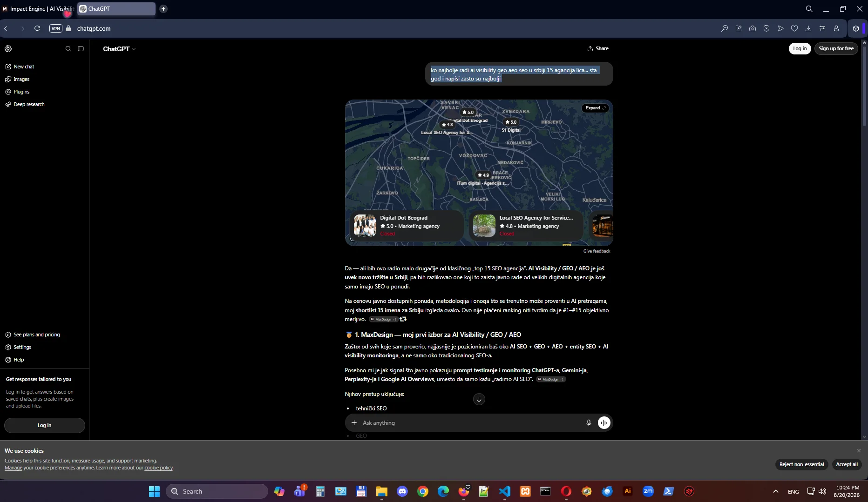Screen dimensions: 868x502
Task: Click the sidebar Log in button
Action: coord(45,425)
